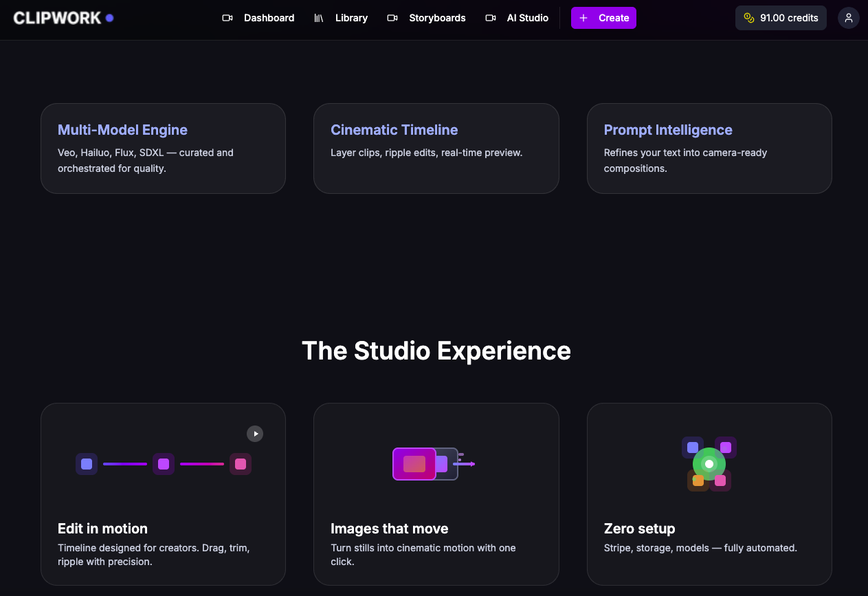Open the Storyboards section

(437, 18)
